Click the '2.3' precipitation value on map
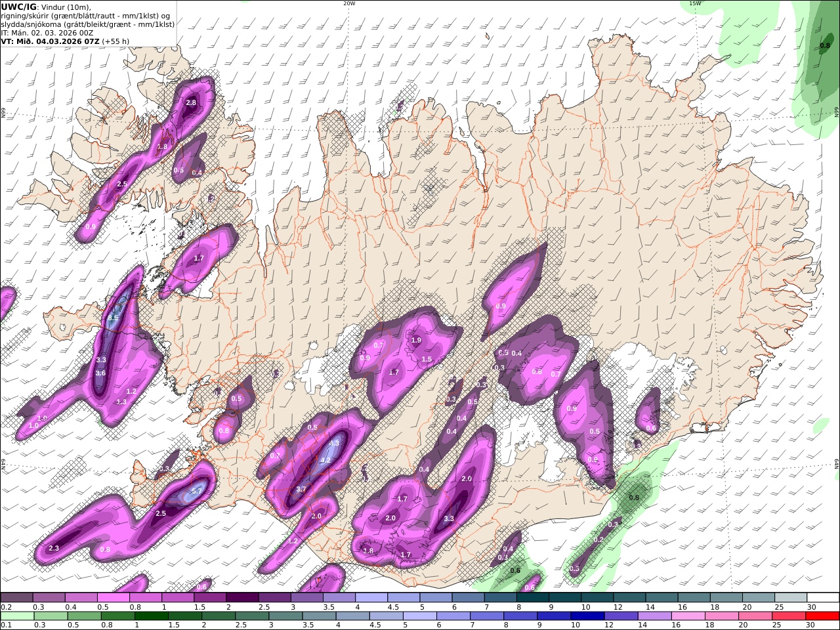The height and width of the screenshot is (630, 840). [54, 549]
